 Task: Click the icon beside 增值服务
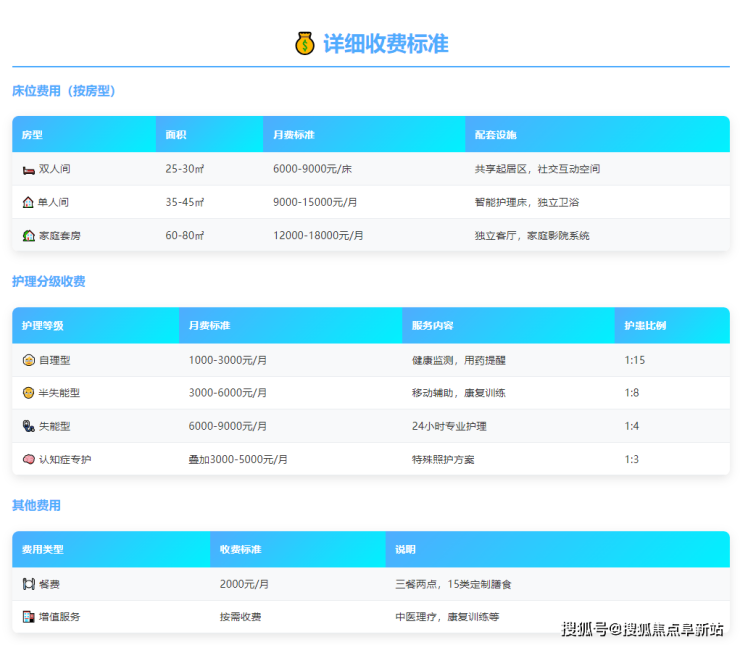(28, 616)
